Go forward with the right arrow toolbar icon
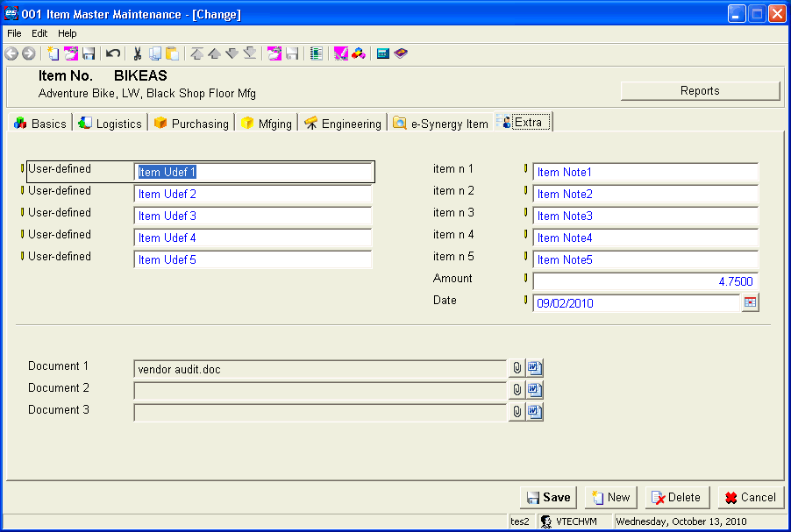The height and width of the screenshot is (532, 791). click(29, 53)
